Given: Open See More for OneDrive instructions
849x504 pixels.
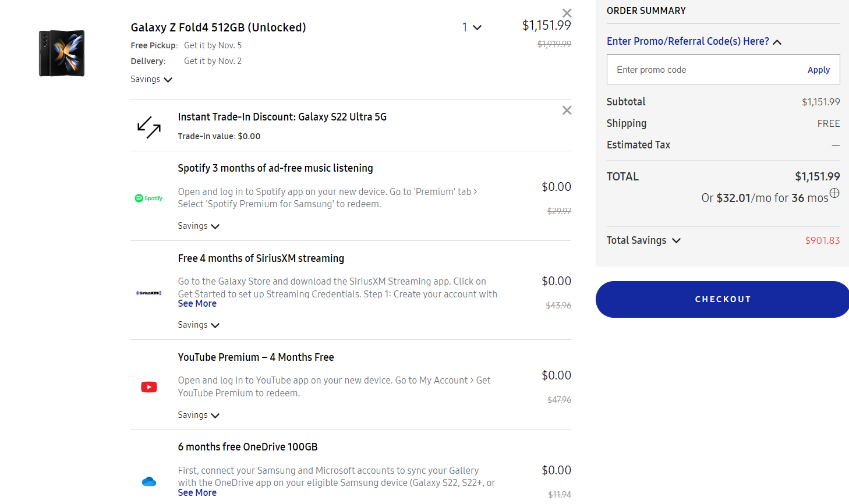Looking at the screenshot, I should click(x=197, y=492).
